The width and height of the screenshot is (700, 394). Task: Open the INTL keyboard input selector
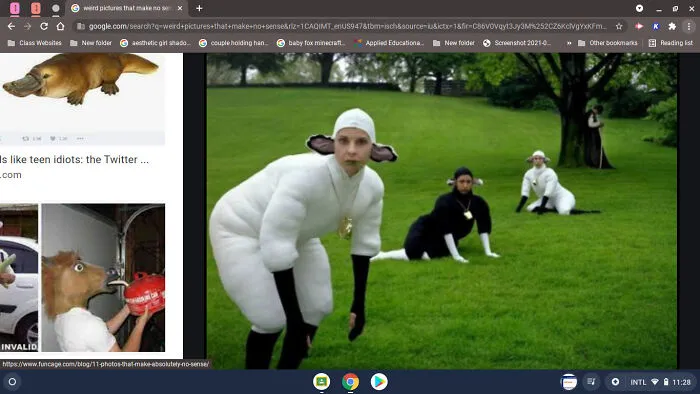click(x=638, y=382)
